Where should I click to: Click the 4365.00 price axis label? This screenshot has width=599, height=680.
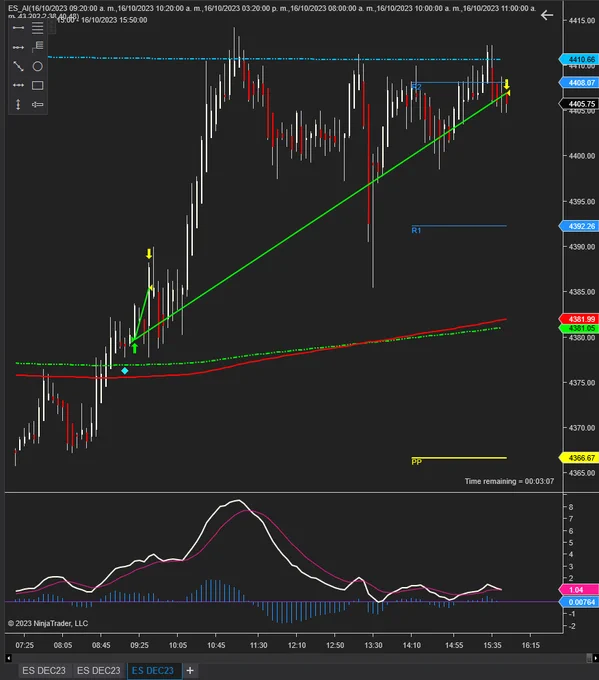point(582,473)
